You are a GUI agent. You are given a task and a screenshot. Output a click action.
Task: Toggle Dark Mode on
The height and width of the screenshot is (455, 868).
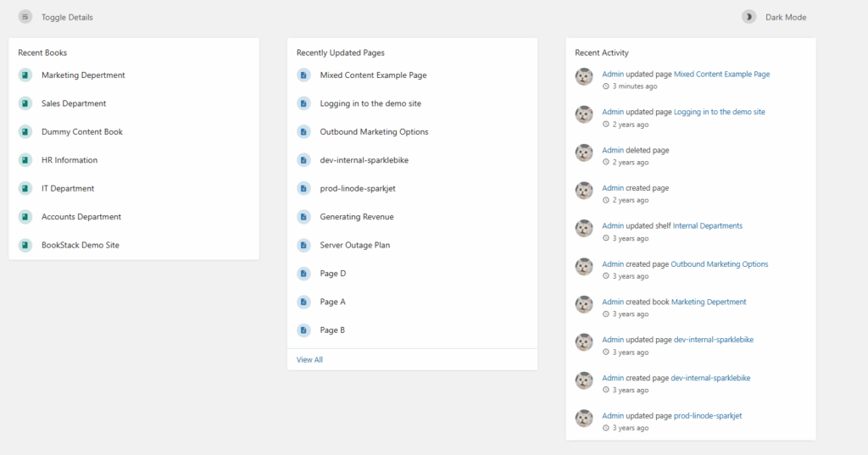785,17
